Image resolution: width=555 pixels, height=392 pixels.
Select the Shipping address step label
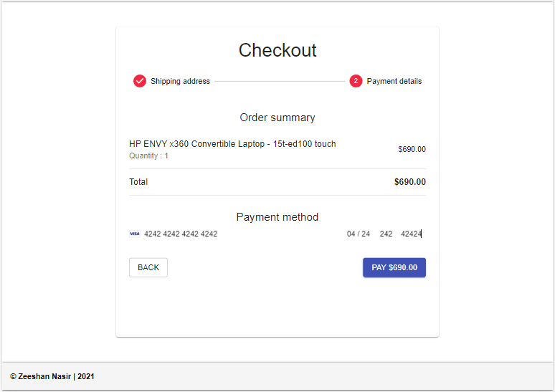tap(180, 82)
